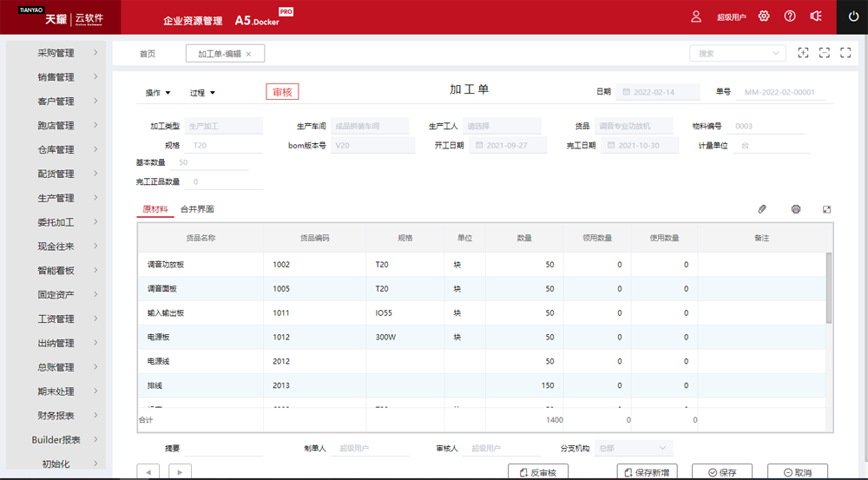Switch to the 首页 tab
This screenshot has width=868, height=480.
click(x=148, y=54)
